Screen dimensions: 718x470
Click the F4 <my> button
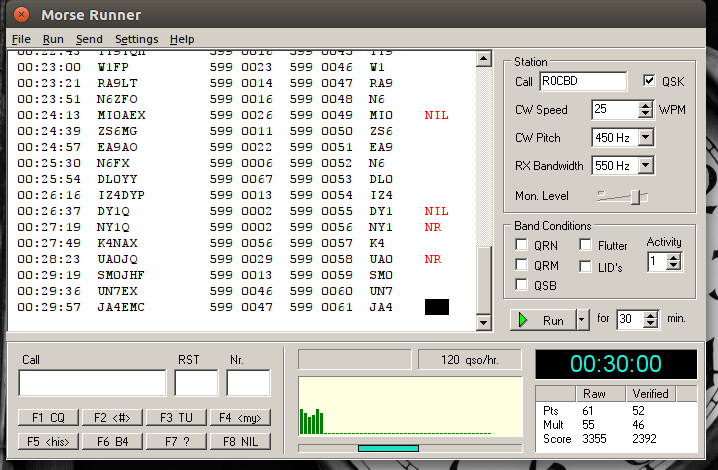[x=239, y=417]
